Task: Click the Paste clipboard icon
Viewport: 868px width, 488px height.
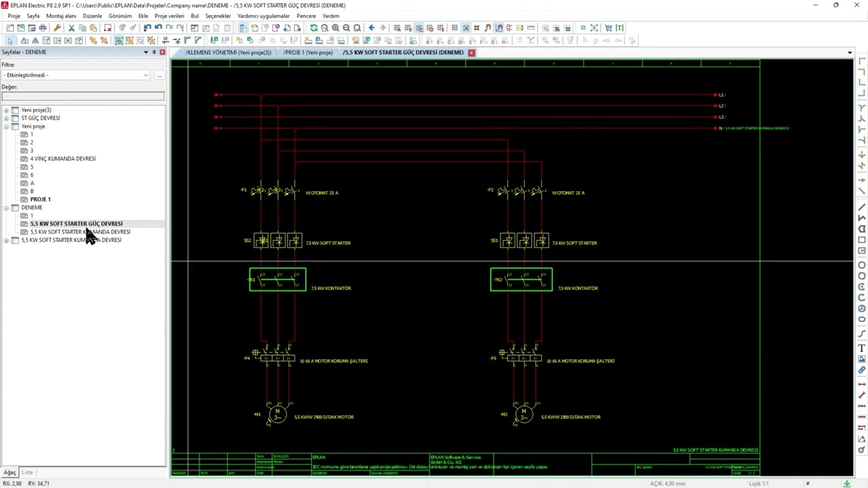Action: pyautogui.click(x=93, y=28)
